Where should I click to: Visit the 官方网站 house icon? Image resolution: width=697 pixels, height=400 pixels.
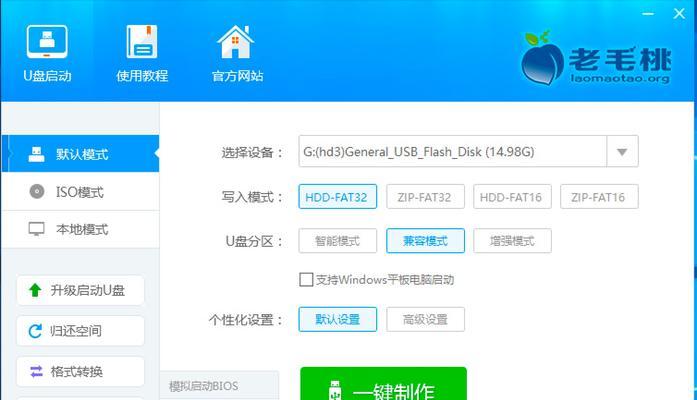pyautogui.click(x=236, y=42)
